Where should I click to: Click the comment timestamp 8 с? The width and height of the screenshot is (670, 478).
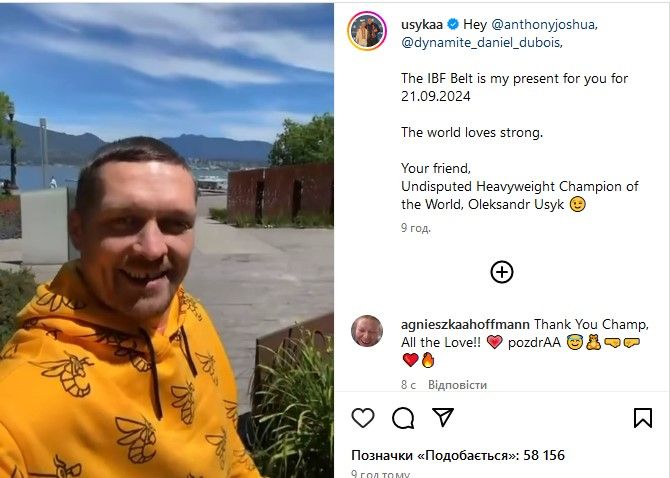(x=408, y=385)
